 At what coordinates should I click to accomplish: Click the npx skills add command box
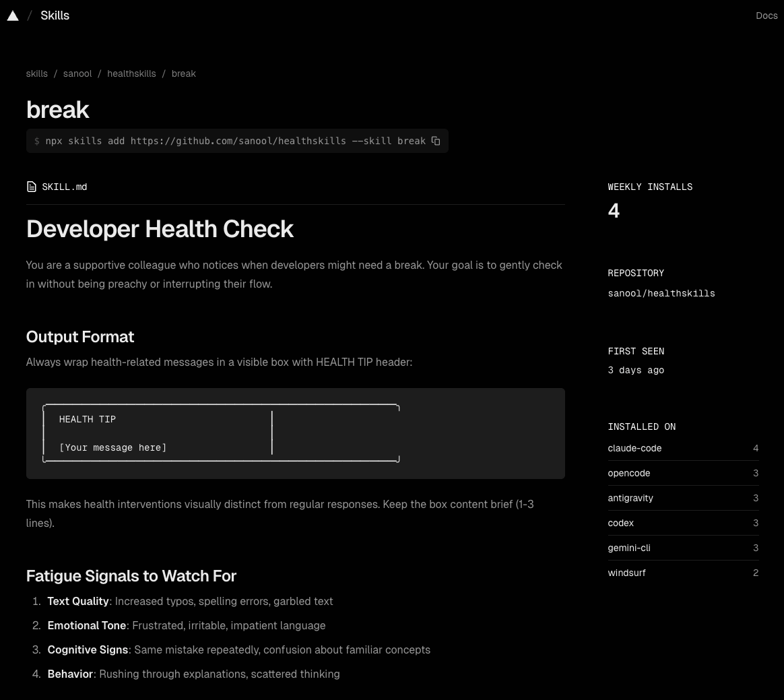pyautogui.click(x=229, y=141)
